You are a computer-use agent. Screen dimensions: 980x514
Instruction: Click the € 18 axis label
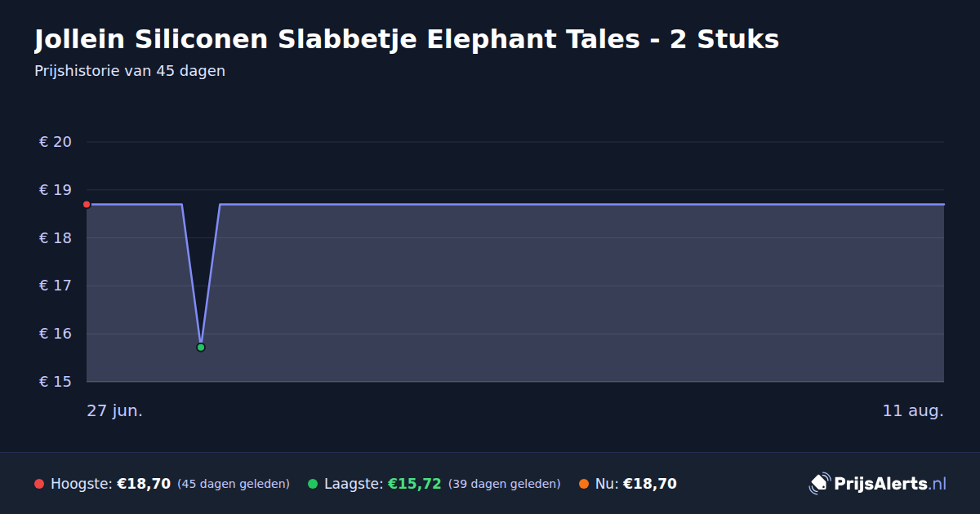pos(56,238)
